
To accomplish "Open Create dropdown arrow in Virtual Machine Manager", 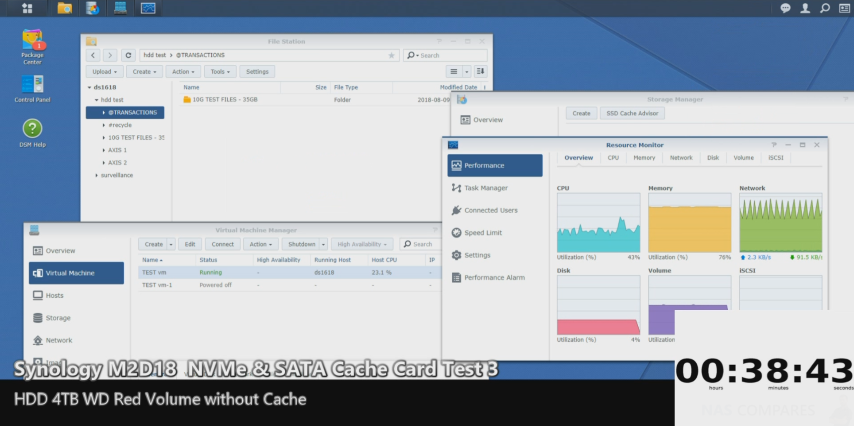I will tap(171, 244).
